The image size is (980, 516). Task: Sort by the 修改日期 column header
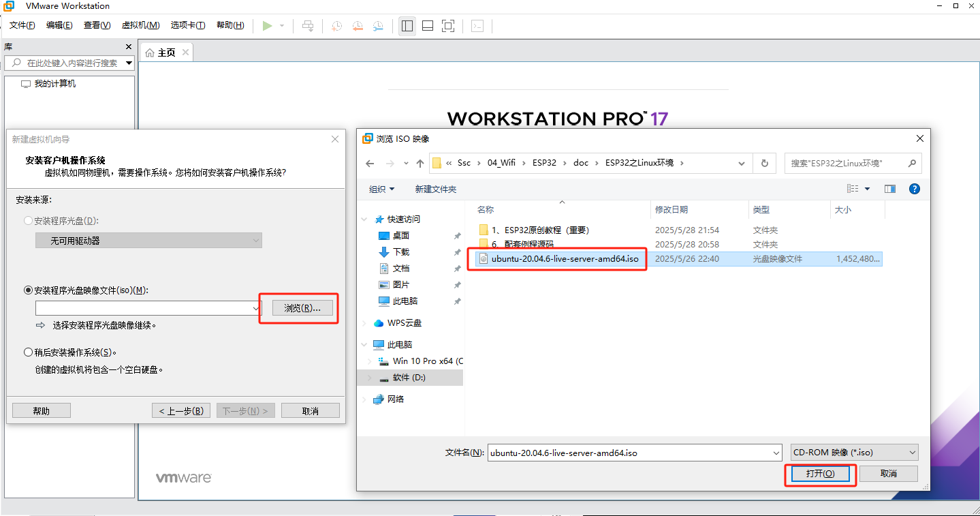pyautogui.click(x=671, y=210)
